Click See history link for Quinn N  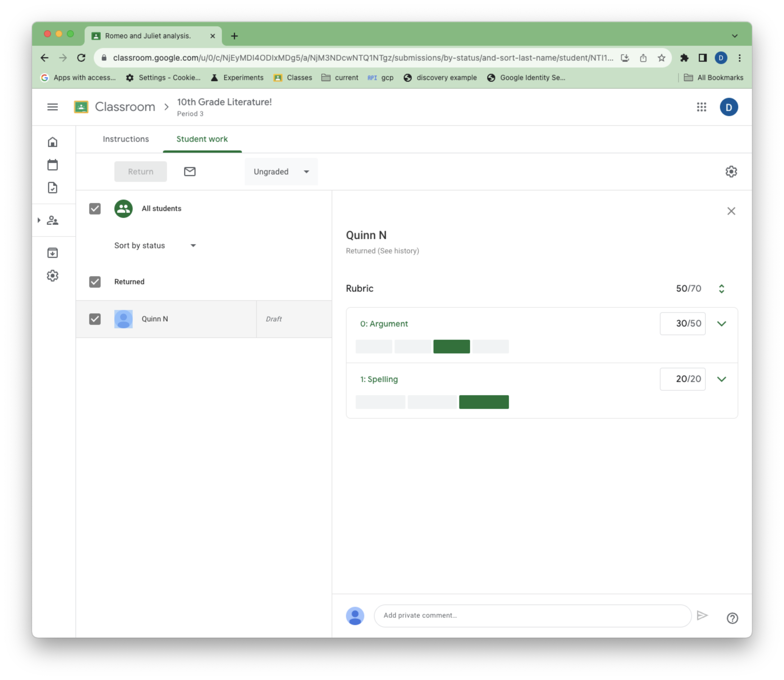pos(398,251)
